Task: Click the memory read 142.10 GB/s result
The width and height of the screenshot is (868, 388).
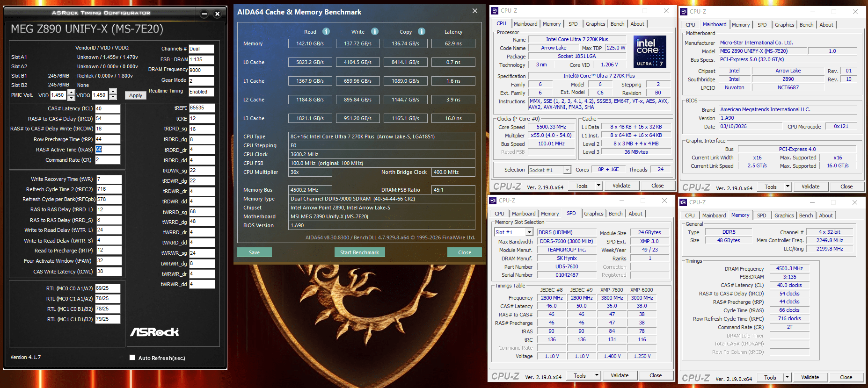Action: click(x=310, y=43)
